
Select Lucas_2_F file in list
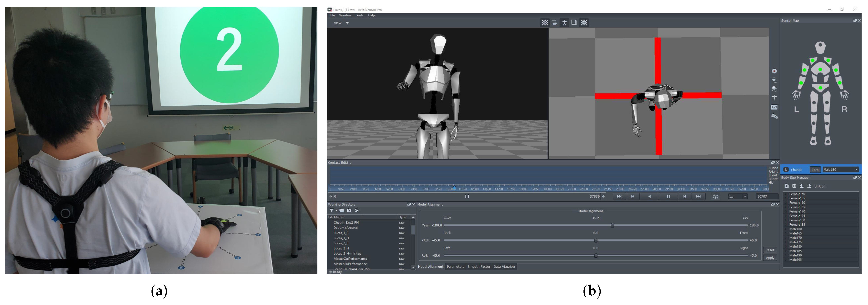pos(341,243)
